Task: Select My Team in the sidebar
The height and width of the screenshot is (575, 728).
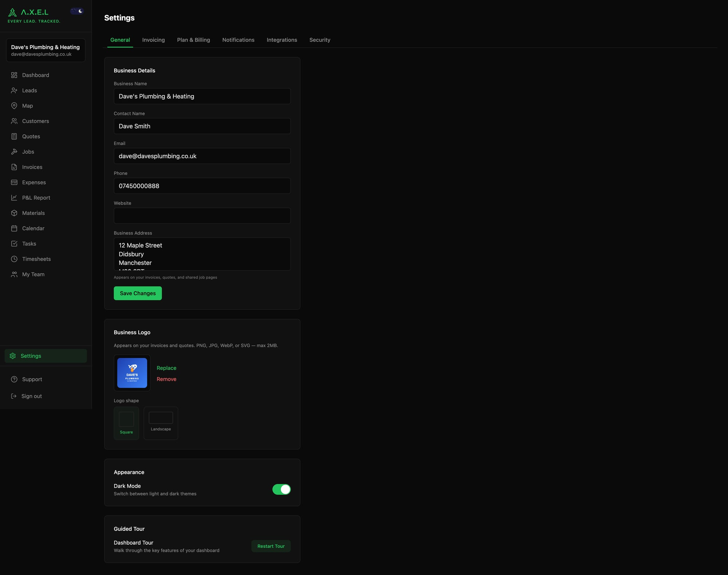Action: click(33, 274)
